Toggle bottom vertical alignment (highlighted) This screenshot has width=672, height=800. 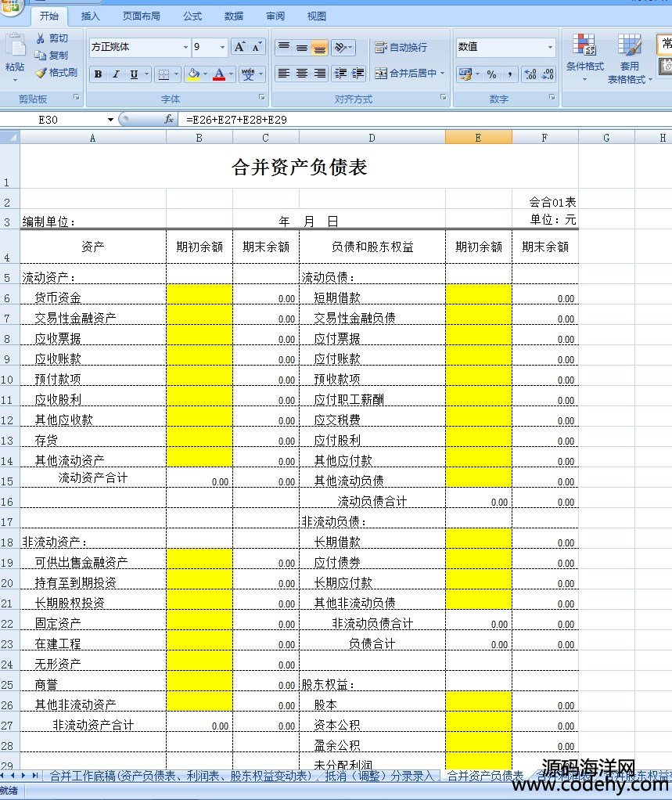pos(320,48)
